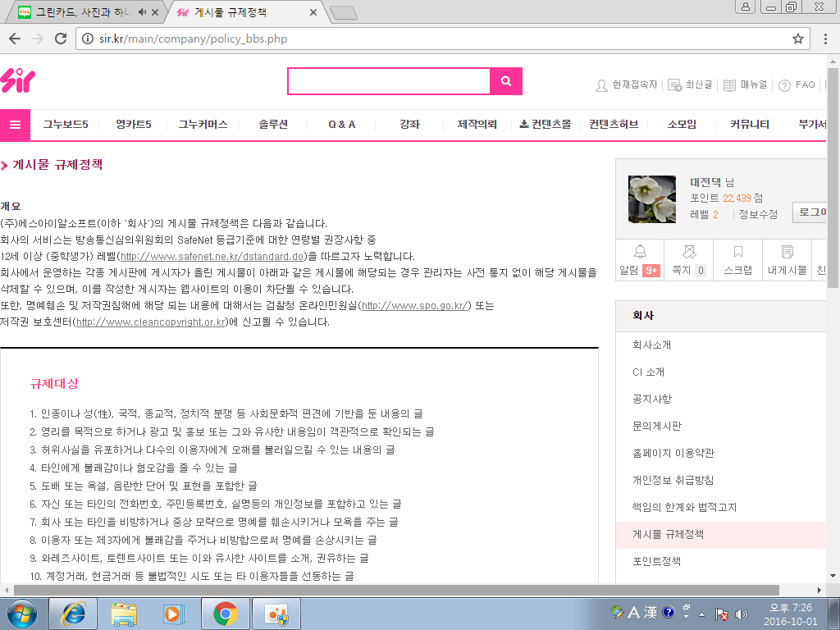Click 정보수정 to edit profile
Viewport: 840px width, 630px height.
[757, 214]
